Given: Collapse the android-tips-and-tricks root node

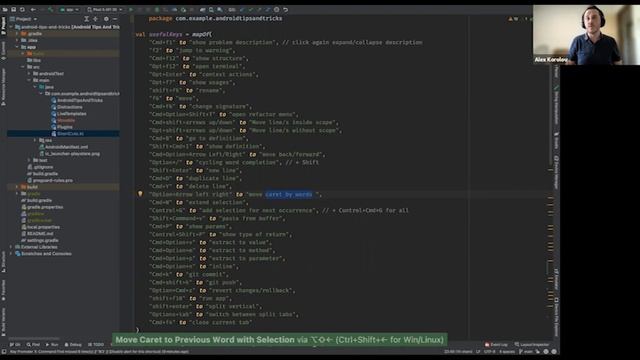Looking at the screenshot, I should click(11, 27).
